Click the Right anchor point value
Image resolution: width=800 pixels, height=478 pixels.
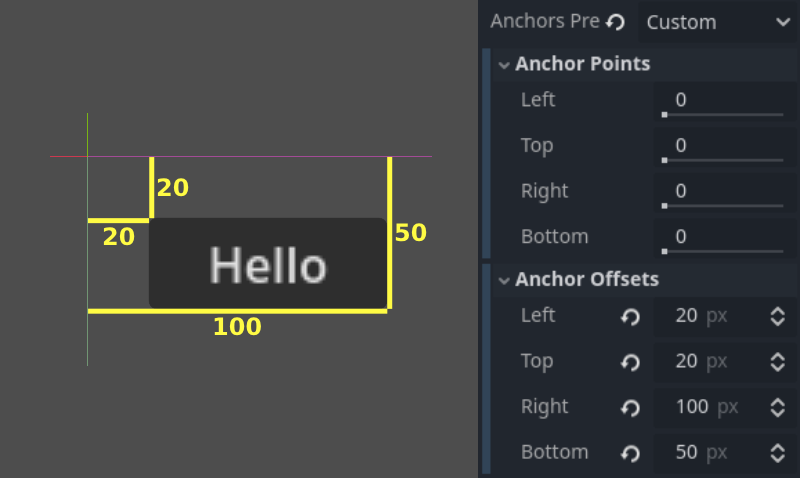tap(681, 191)
